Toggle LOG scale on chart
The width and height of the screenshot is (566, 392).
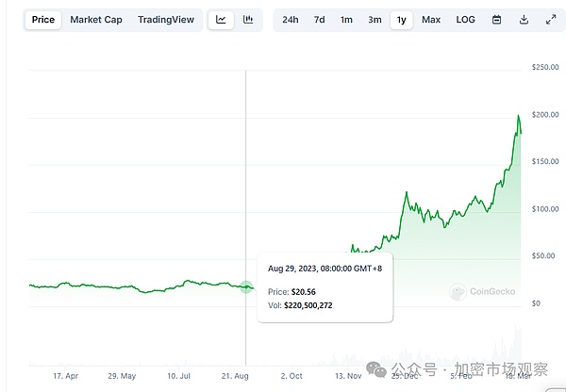465,20
